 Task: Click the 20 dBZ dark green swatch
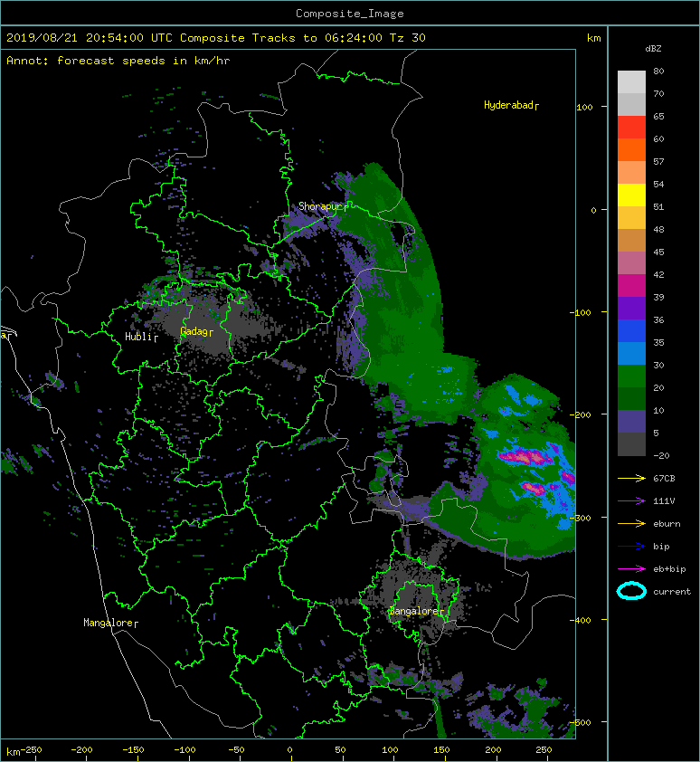[x=631, y=398]
